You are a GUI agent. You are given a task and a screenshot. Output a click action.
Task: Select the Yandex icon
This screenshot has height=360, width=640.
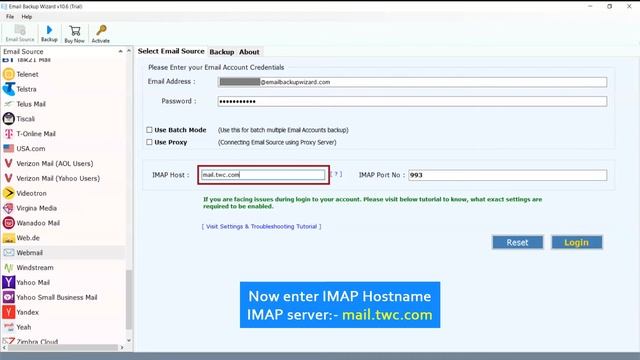9,312
